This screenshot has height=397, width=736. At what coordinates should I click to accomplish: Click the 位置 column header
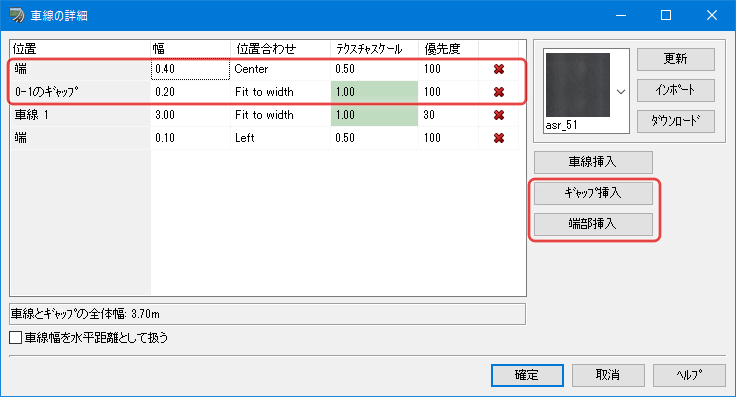click(80, 49)
